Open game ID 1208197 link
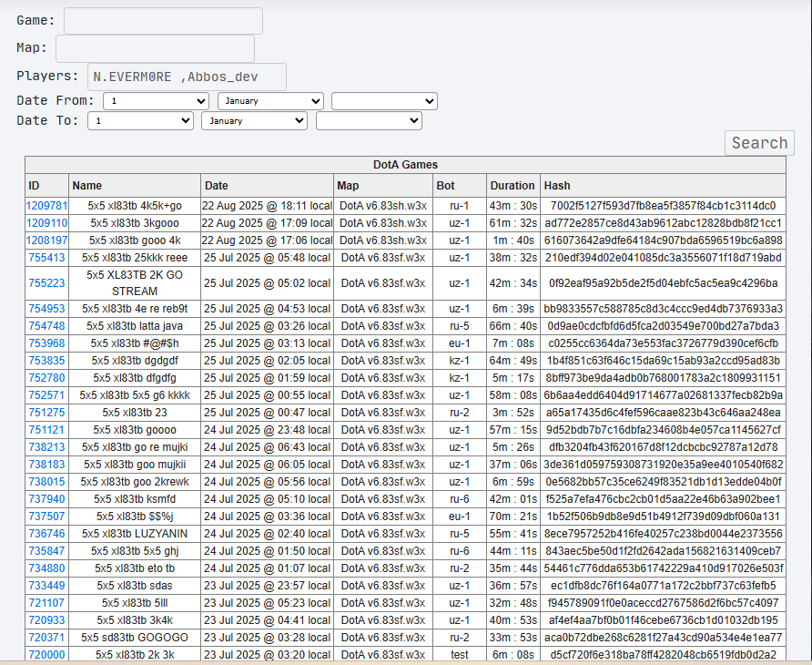This screenshot has height=665, width=812. [x=46, y=240]
